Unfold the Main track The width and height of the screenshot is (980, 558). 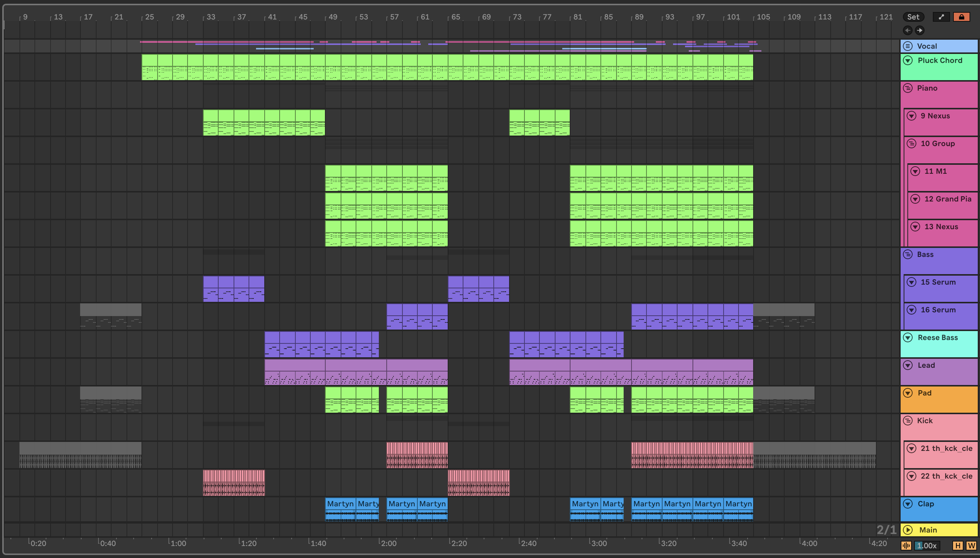[x=908, y=530]
